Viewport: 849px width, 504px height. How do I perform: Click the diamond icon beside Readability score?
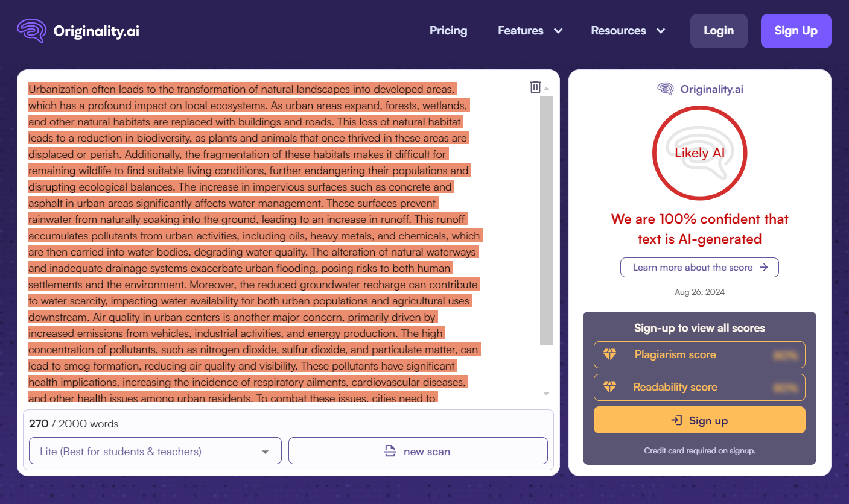pos(609,387)
